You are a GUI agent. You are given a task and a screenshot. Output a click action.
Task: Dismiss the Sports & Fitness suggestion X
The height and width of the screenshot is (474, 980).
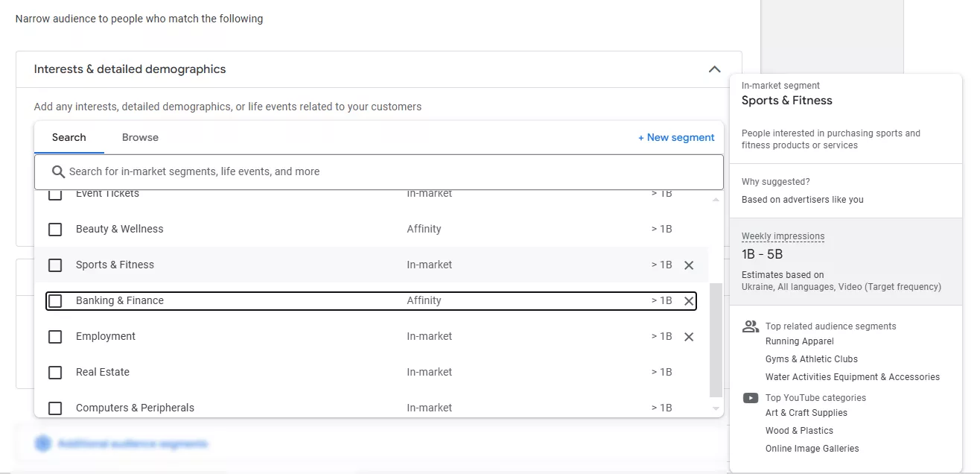point(689,265)
